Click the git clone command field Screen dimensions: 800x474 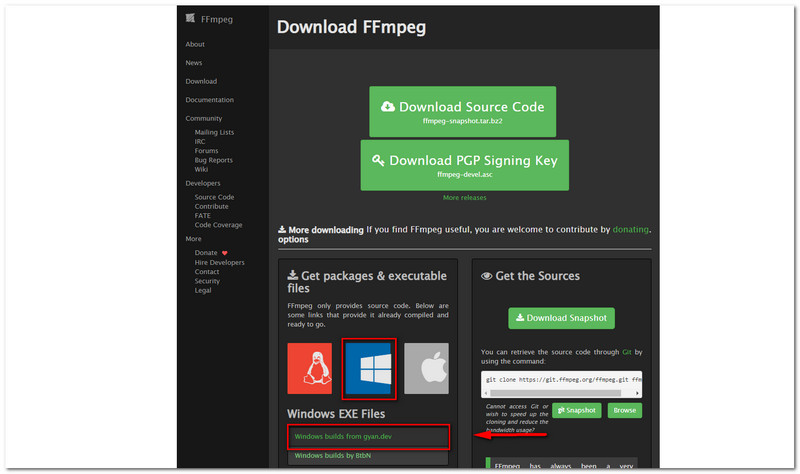561,380
